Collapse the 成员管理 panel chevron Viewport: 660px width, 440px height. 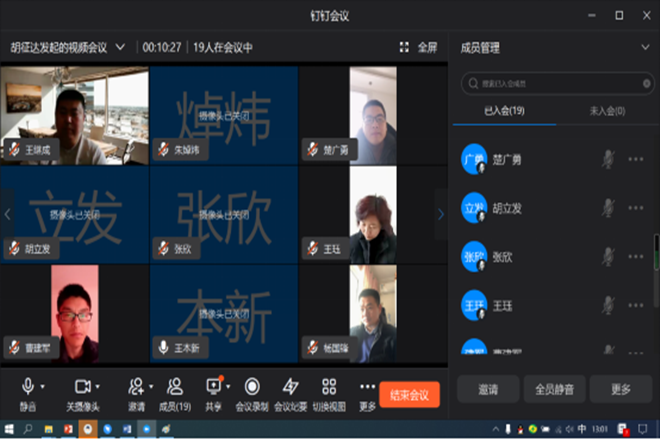click(x=644, y=47)
